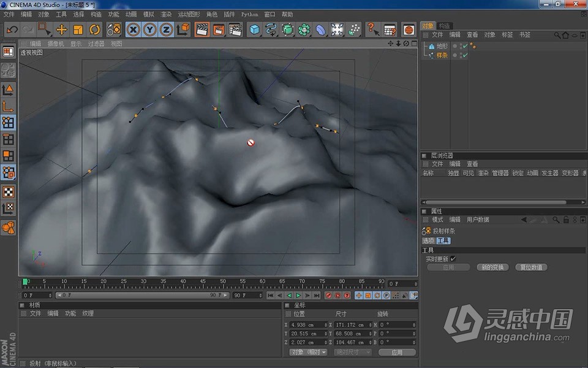Click play backward green button
Viewport: 588px width, 368px height.
tap(288, 296)
